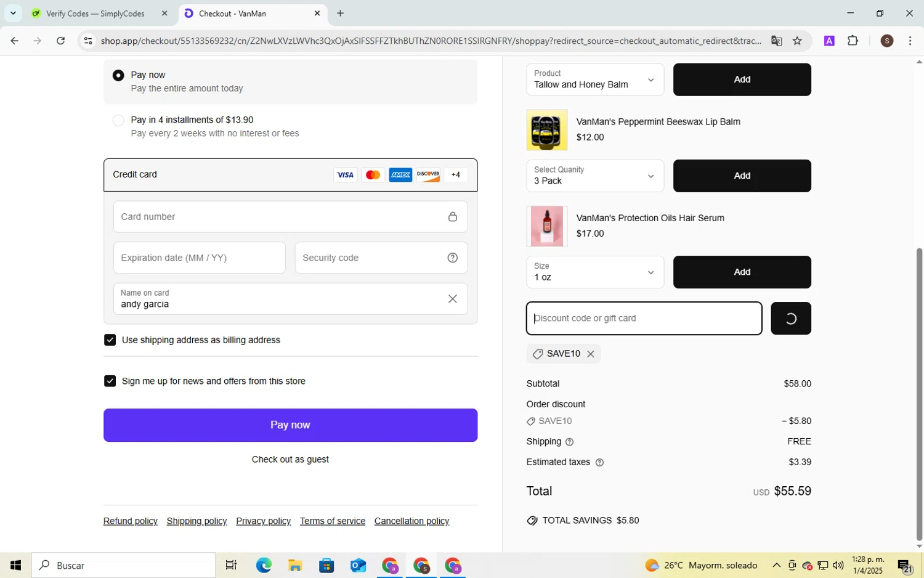The width and height of the screenshot is (924, 578).
Task: Add Tallow and Honey Balm product
Action: click(x=742, y=79)
